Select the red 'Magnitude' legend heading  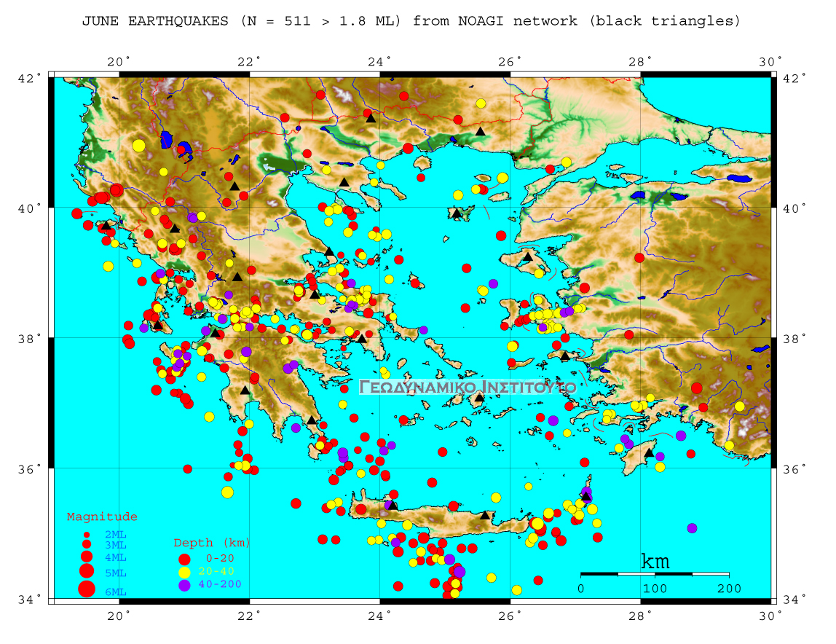point(102,517)
